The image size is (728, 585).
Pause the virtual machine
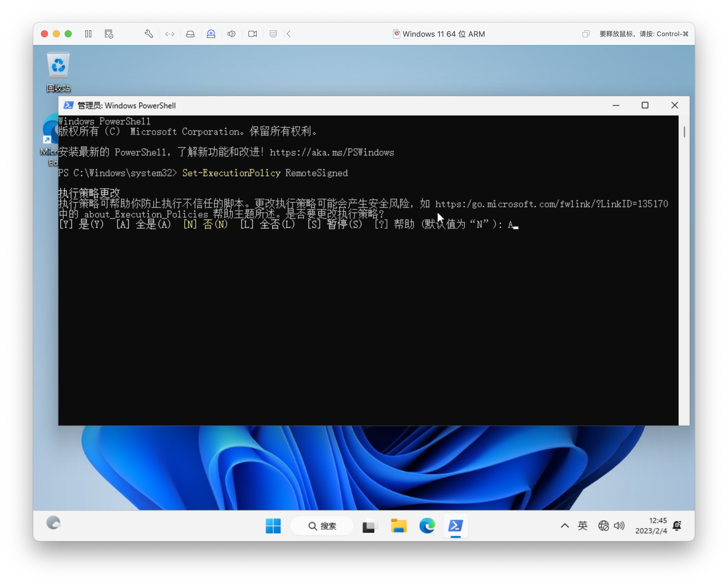pos(88,34)
